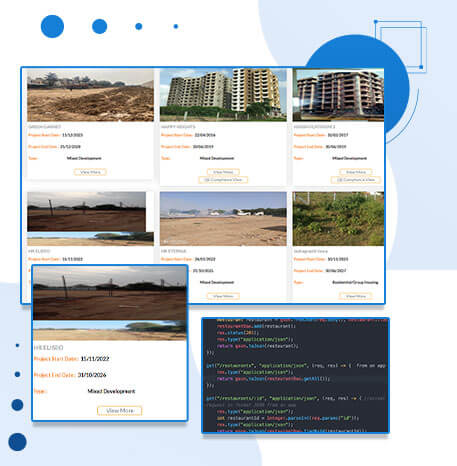Open the barren dirt mound site photo

90,95
